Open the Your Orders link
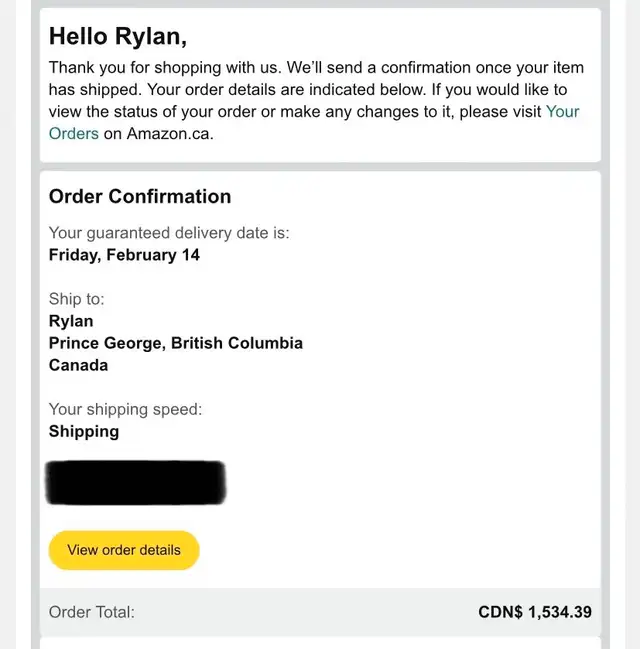640x649 pixels. tap(562, 112)
